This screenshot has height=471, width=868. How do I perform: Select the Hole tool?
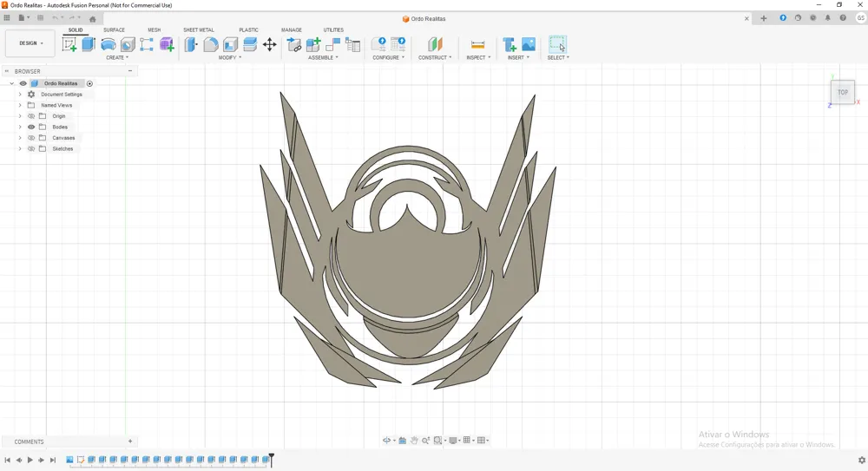tap(128, 44)
